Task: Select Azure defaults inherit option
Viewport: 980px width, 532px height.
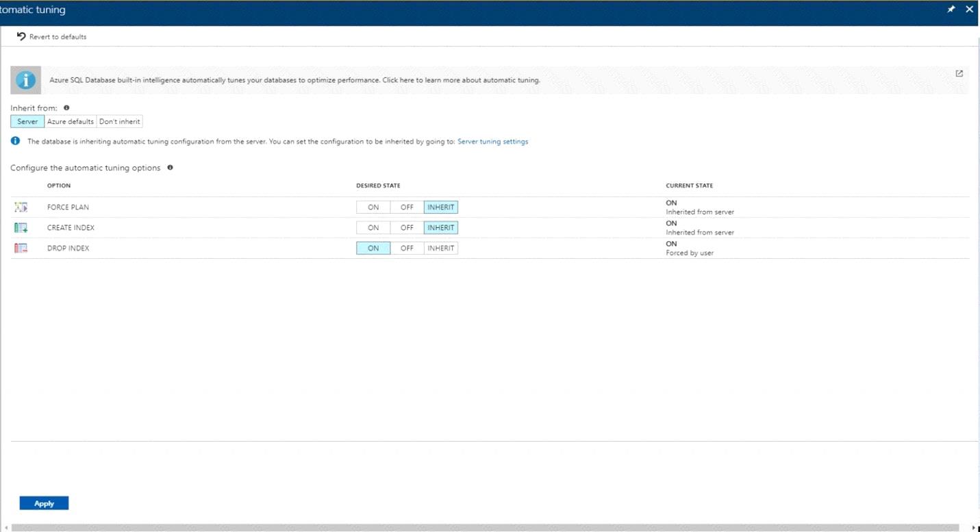Action: 71,122
